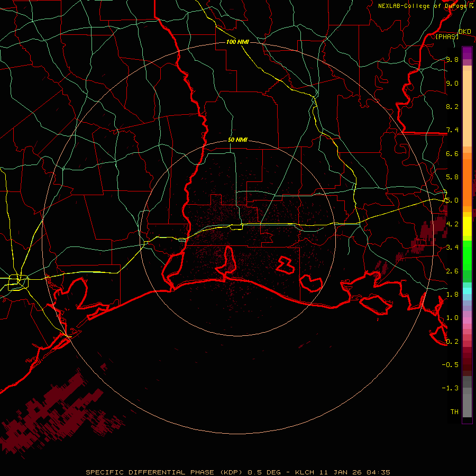Click the 3.4 value on the color scale

point(452,248)
